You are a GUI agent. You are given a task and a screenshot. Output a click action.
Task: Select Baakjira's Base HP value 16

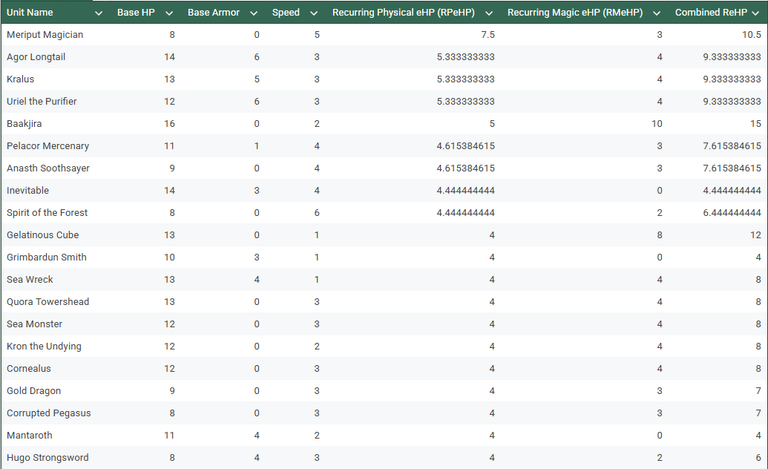coord(169,124)
